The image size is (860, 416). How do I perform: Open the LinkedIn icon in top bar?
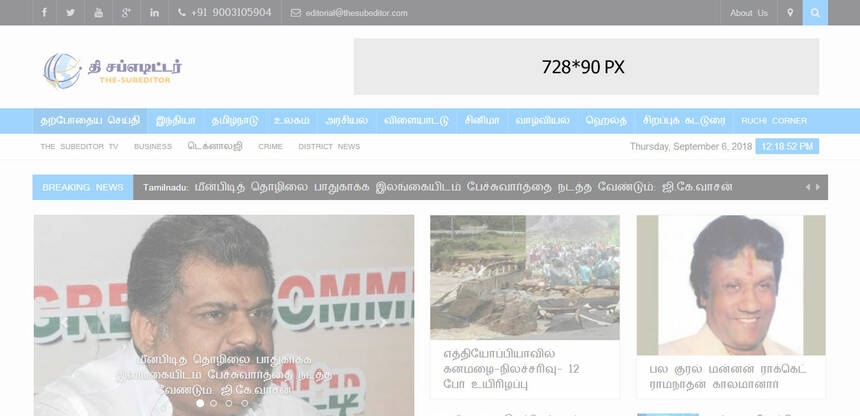point(154,13)
